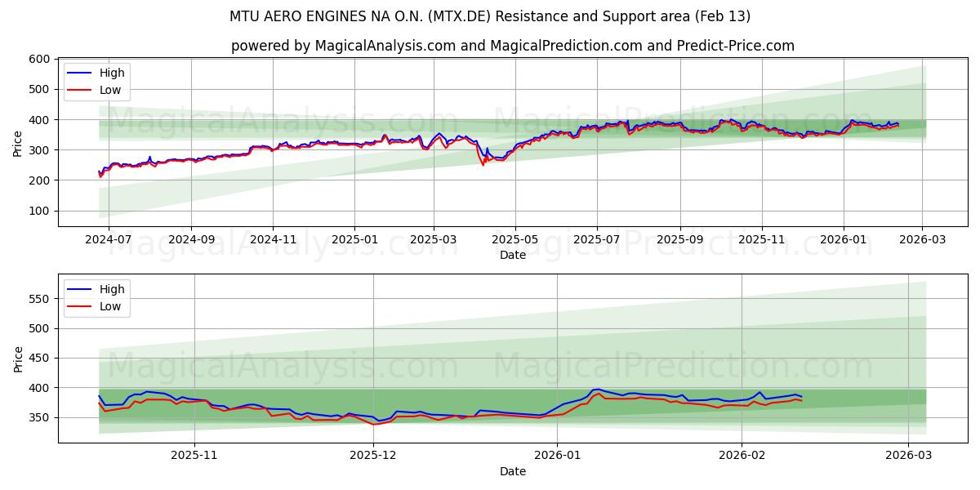Viewport: 980px width, 490px height.
Task: Click the 600 price tick on top chart
Action: (x=41, y=59)
